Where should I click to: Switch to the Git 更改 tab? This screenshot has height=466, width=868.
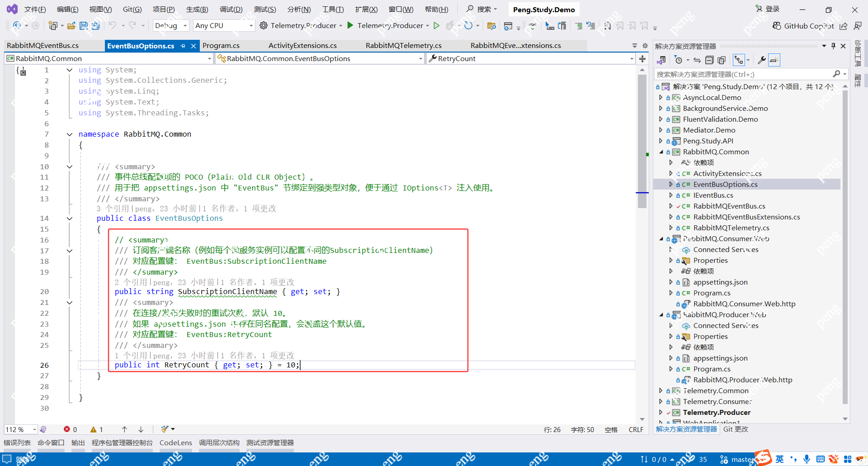coord(736,429)
